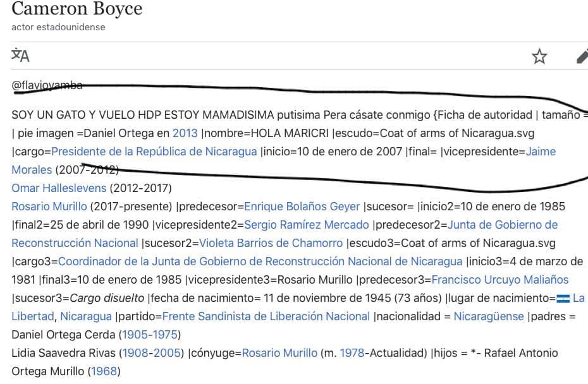Open the first Rosario Murillo link (2017-presente)
The height and width of the screenshot is (384, 588).
(49, 207)
